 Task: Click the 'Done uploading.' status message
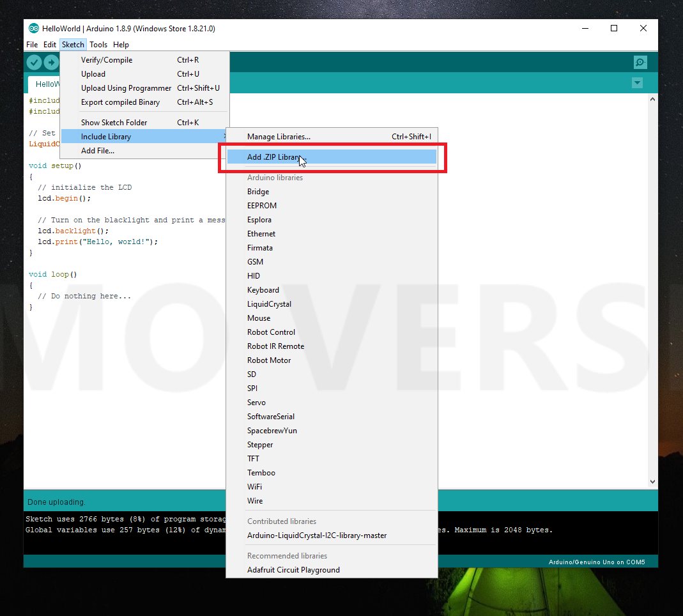56,502
